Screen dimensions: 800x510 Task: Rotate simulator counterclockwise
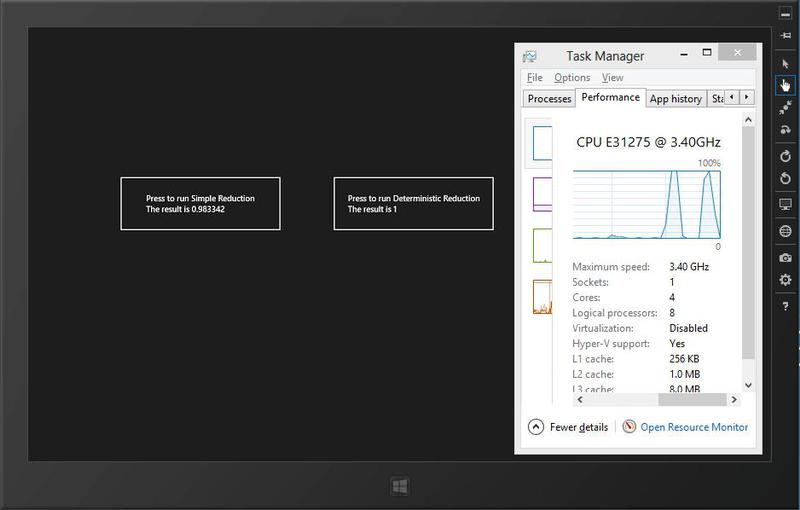tap(785, 178)
